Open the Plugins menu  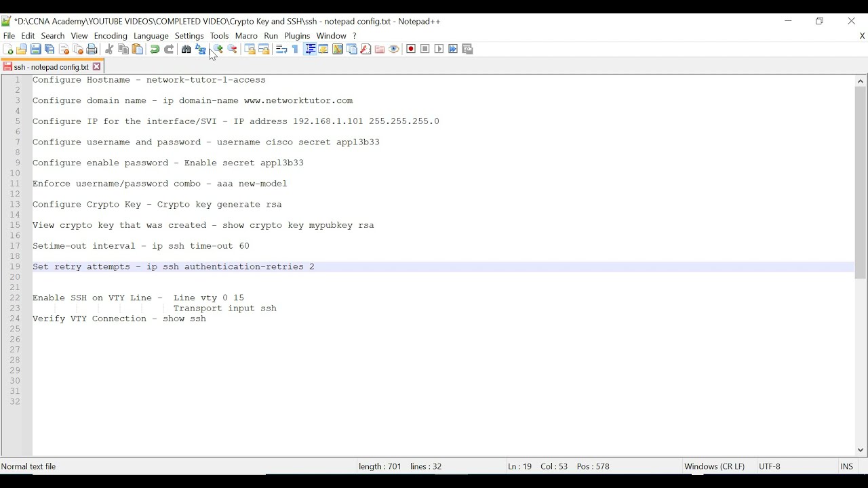[x=297, y=35]
